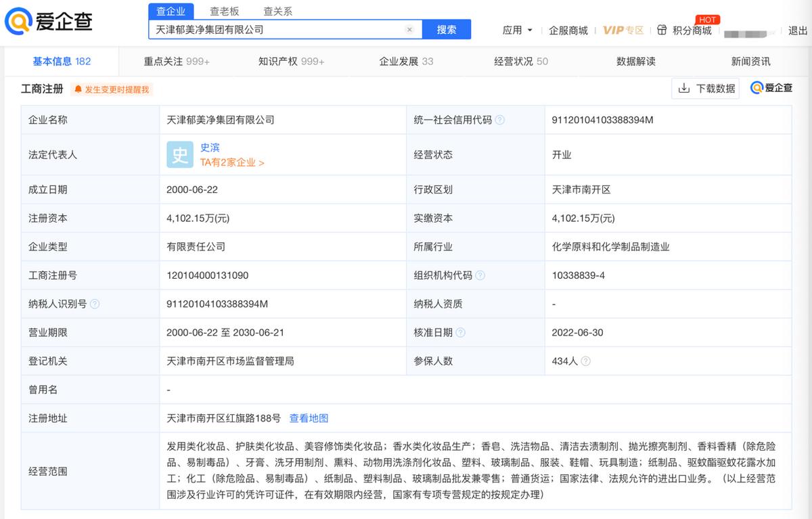
Task: Click the help icon next to 统一社会信用代码
Action: [500, 120]
